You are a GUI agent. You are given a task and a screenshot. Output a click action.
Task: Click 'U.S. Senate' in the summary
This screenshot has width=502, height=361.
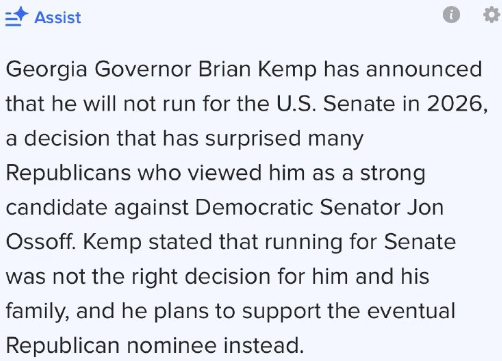pyautogui.click(x=336, y=104)
